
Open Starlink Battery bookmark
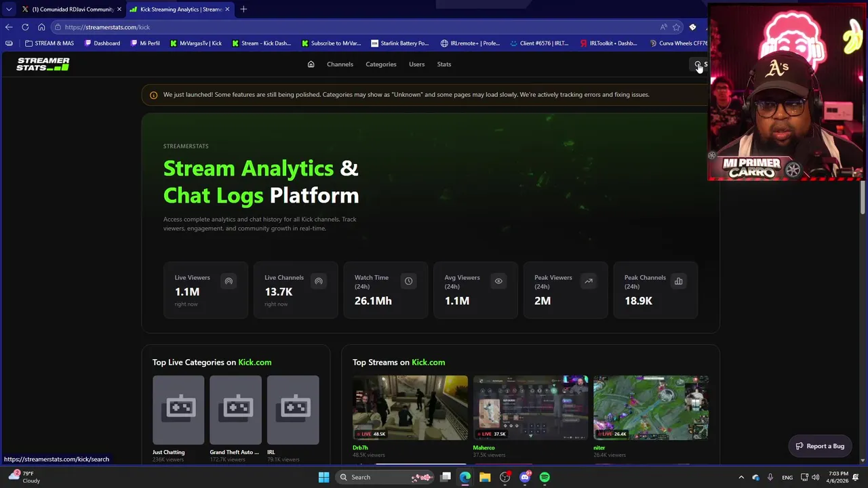click(x=399, y=43)
